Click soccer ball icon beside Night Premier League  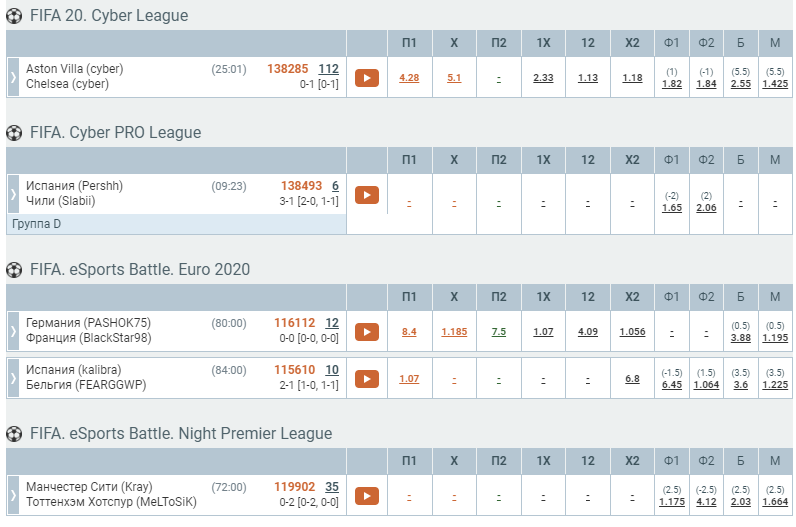click(14, 434)
